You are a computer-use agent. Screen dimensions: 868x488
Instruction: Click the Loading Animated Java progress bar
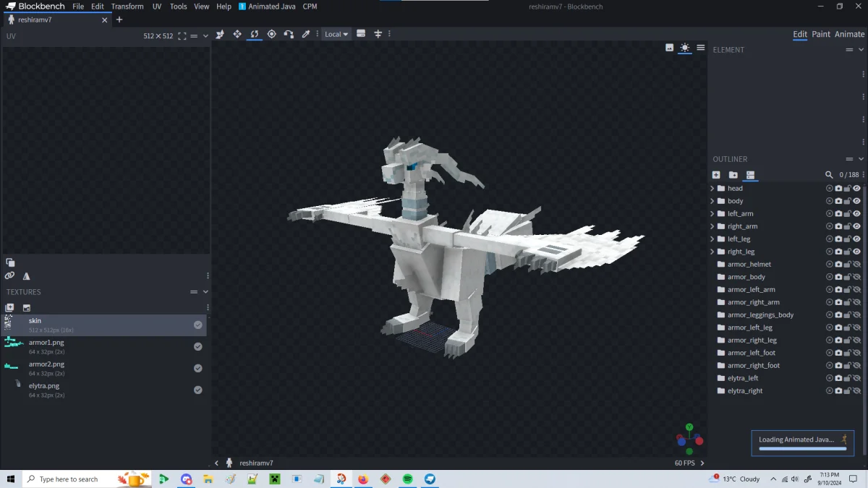pyautogui.click(x=802, y=449)
